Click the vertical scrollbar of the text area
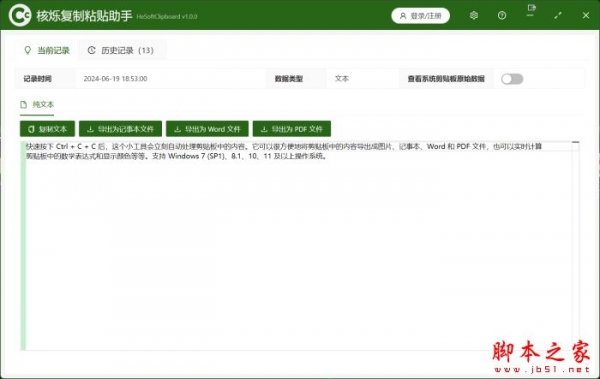This screenshot has height=379, width=600. point(576,245)
